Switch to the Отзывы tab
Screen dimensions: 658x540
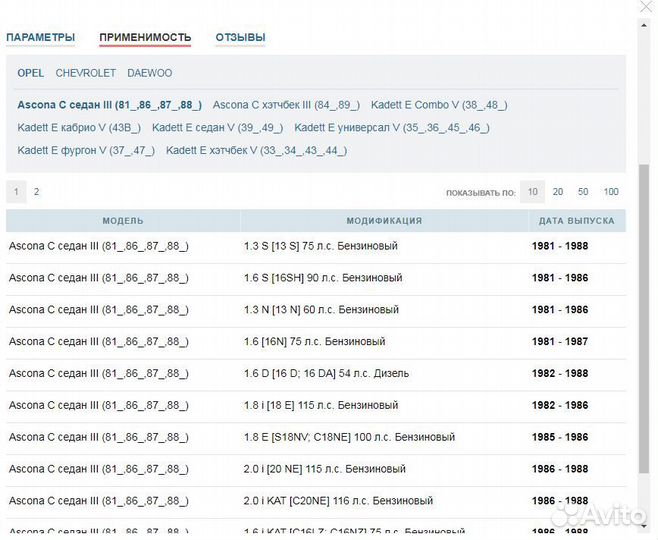pos(240,38)
